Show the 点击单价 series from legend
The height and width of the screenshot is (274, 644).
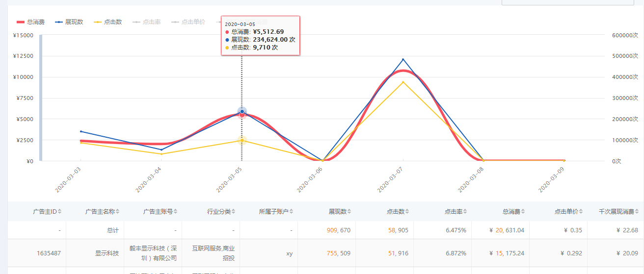coord(188,22)
